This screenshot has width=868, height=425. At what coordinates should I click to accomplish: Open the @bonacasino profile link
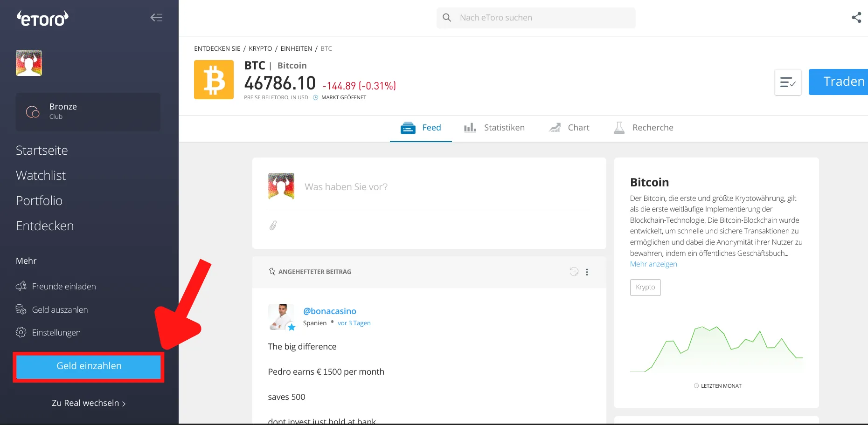click(x=330, y=311)
